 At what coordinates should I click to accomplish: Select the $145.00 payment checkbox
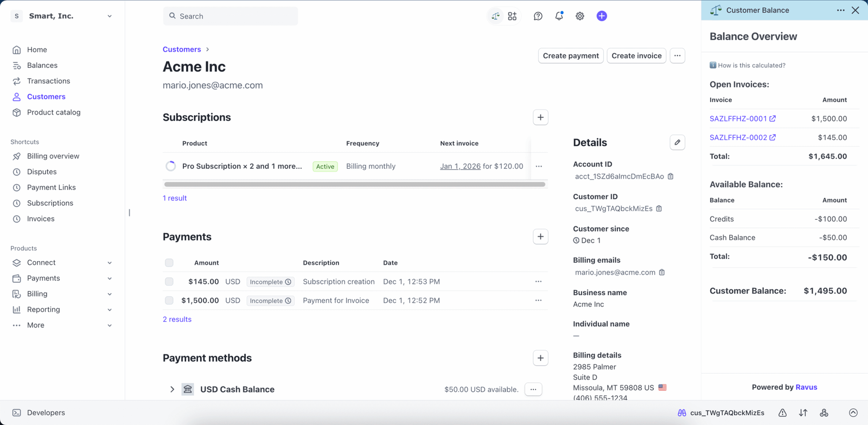coord(169,282)
